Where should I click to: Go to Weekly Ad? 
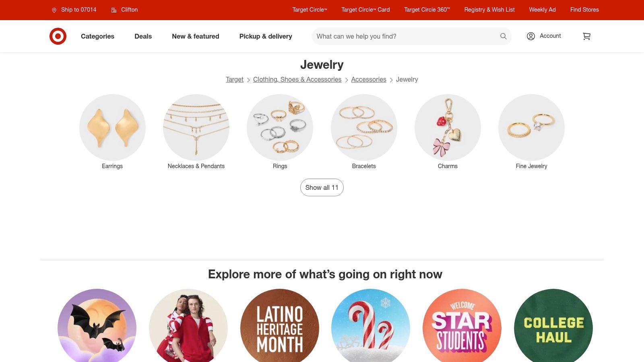[x=542, y=10]
